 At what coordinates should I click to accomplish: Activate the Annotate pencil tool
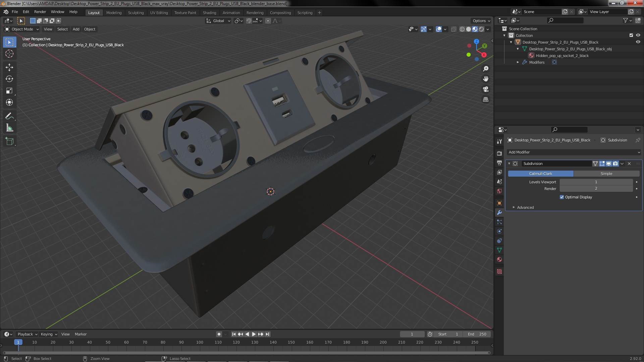(x=9, y=116)
